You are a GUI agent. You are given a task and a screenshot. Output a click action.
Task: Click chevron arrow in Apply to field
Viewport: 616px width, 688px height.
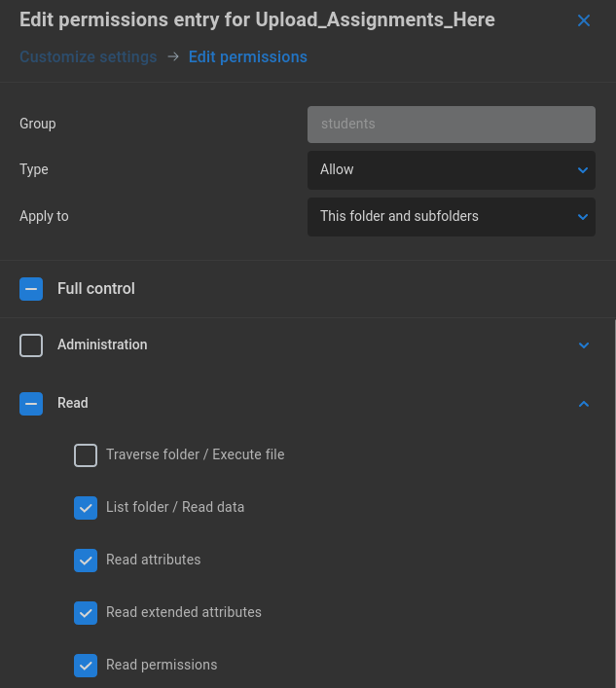coord(583,217)
